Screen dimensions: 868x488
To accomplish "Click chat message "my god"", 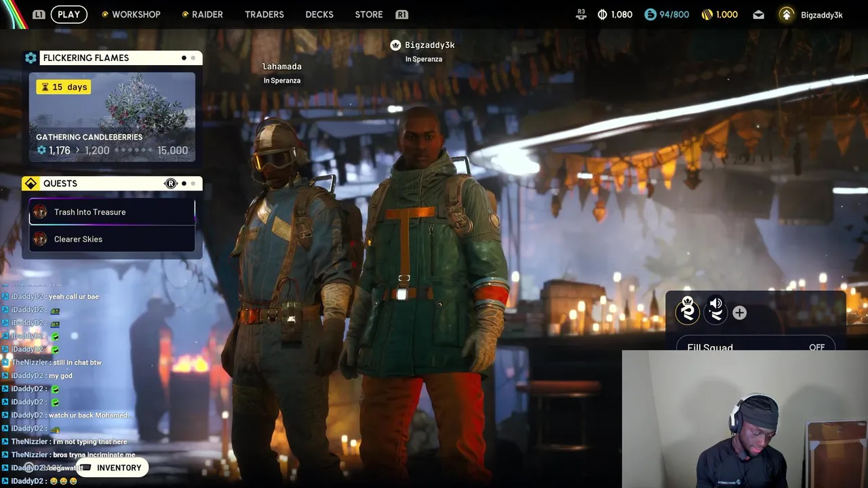I will (x=60, y=375).
